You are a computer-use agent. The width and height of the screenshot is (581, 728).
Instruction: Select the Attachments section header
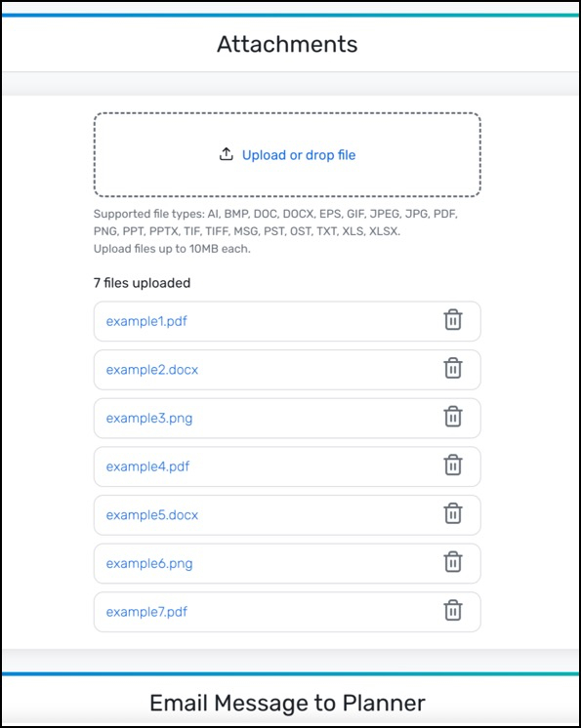coord(287,44)
